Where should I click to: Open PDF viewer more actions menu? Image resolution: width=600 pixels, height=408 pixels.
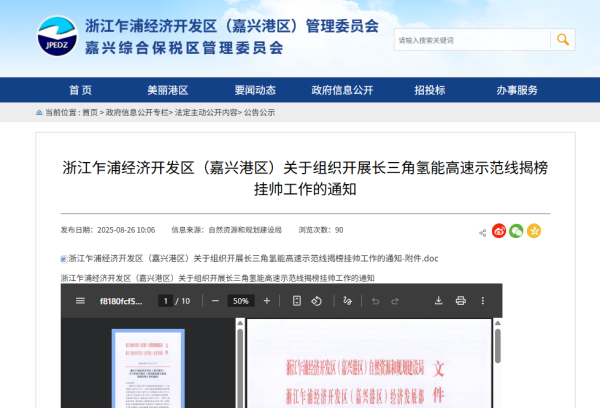tap(483, 301)
